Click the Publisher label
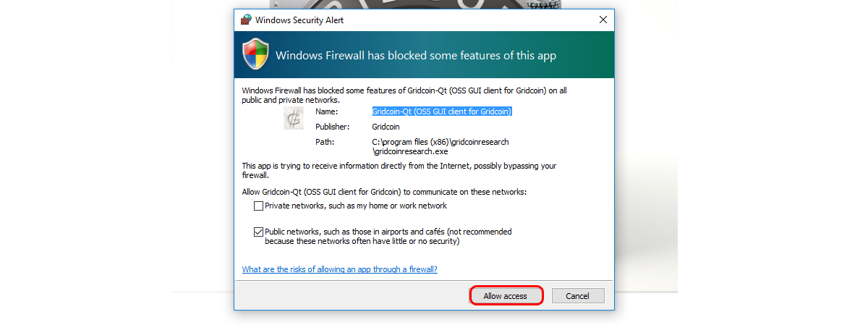The image size is (868, 325). 333,127
